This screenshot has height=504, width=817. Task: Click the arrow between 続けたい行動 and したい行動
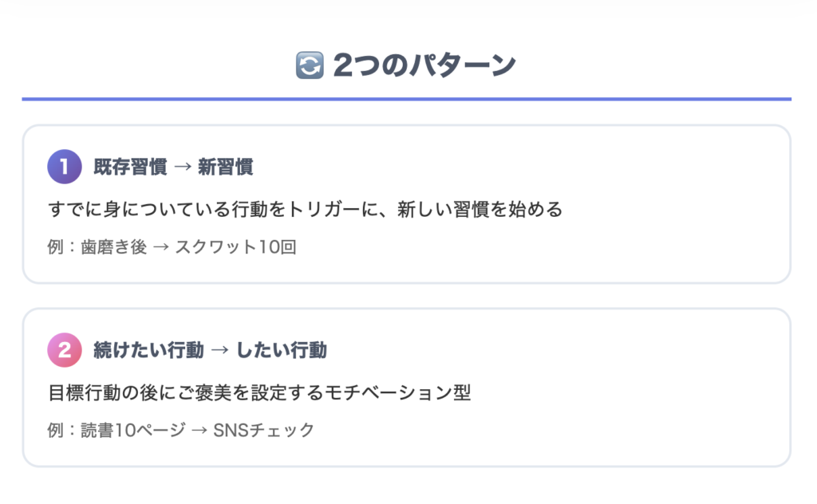point(219,350)
